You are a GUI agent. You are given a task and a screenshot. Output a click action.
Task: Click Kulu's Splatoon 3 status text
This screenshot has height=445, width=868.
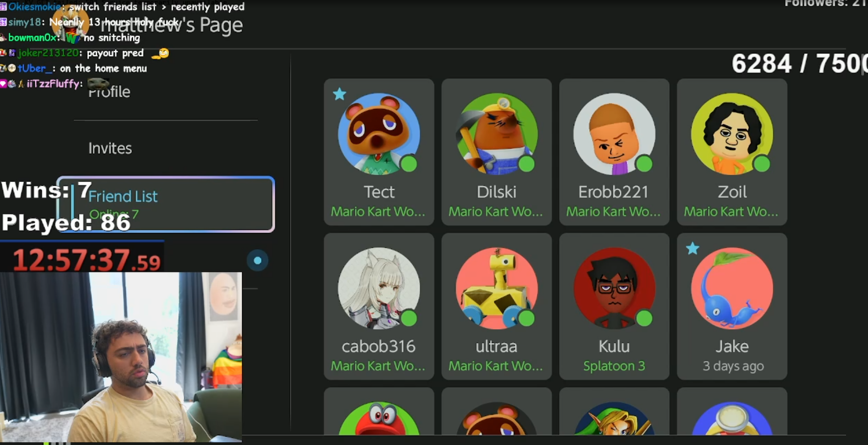(x=614, y=366)
